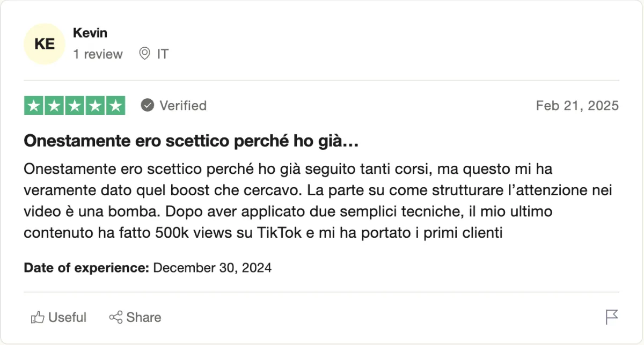The width and height of the screenshot is (644, 345).
Task: Click the Feb 21, 2025 review date
Action: tap(577, 106)
